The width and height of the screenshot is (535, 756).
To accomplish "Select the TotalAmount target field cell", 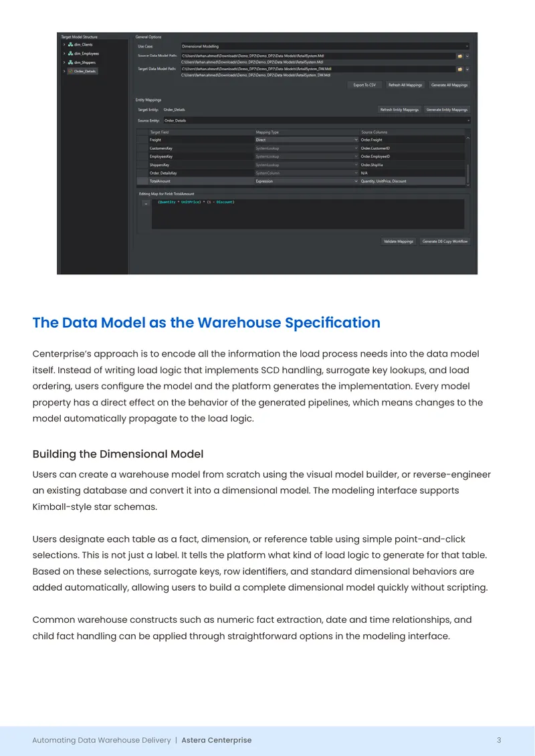I will (x=201, y=181).
